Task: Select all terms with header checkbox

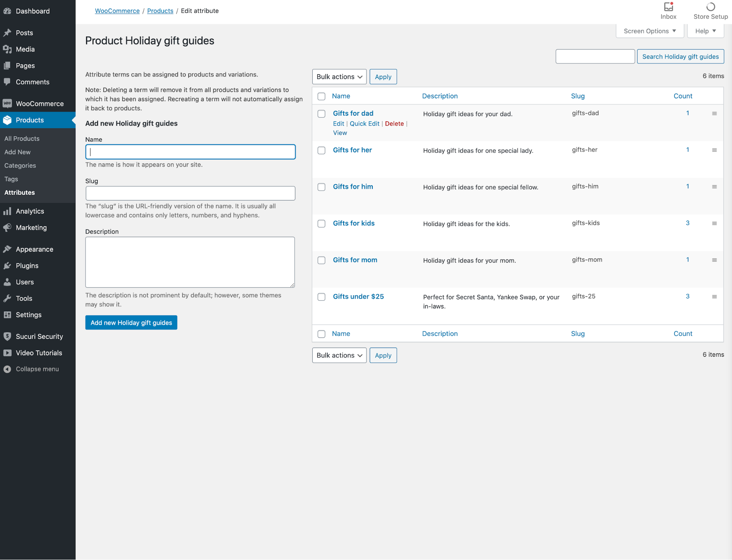Action: [321, 96]
